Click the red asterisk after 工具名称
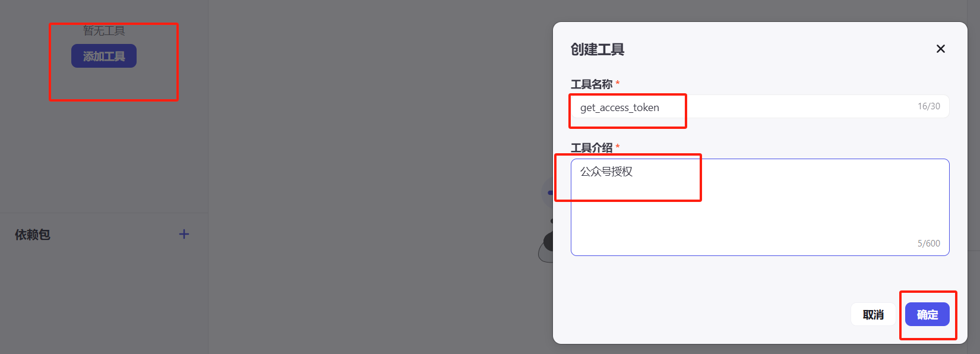The image size is (980, 354). 618,83
